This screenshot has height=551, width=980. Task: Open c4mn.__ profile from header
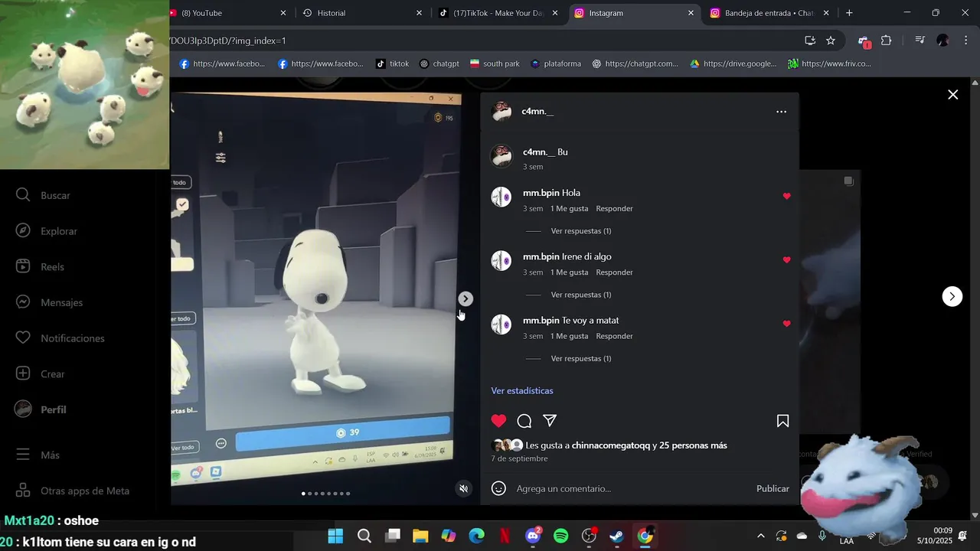[537, 112]
